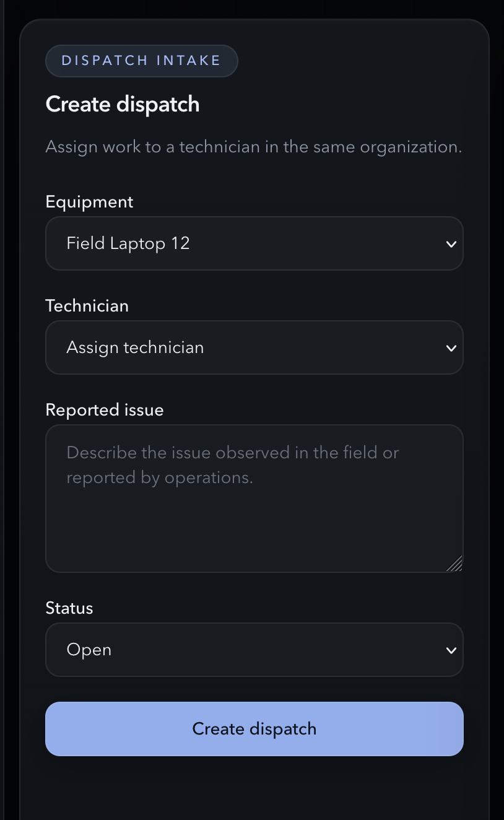Click the subtitle about assigning work
The height and width of the screenshot is (820, 504).
(x=253, y=147)
